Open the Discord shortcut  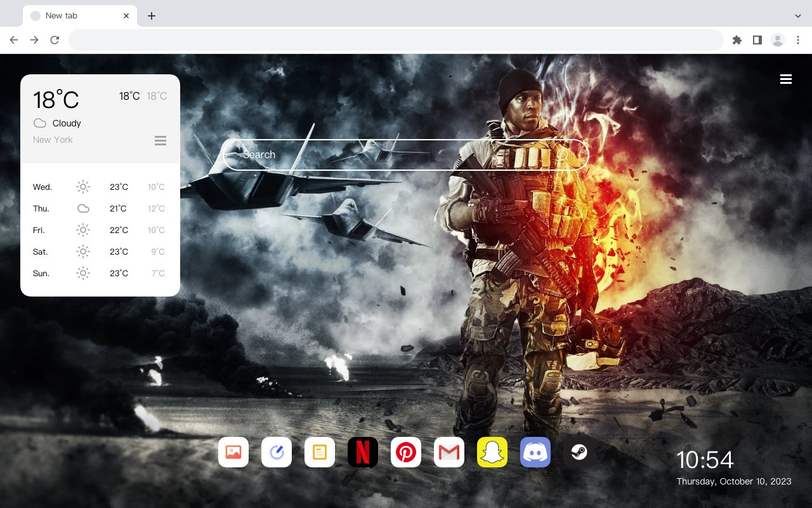click(x=535, y=452)
